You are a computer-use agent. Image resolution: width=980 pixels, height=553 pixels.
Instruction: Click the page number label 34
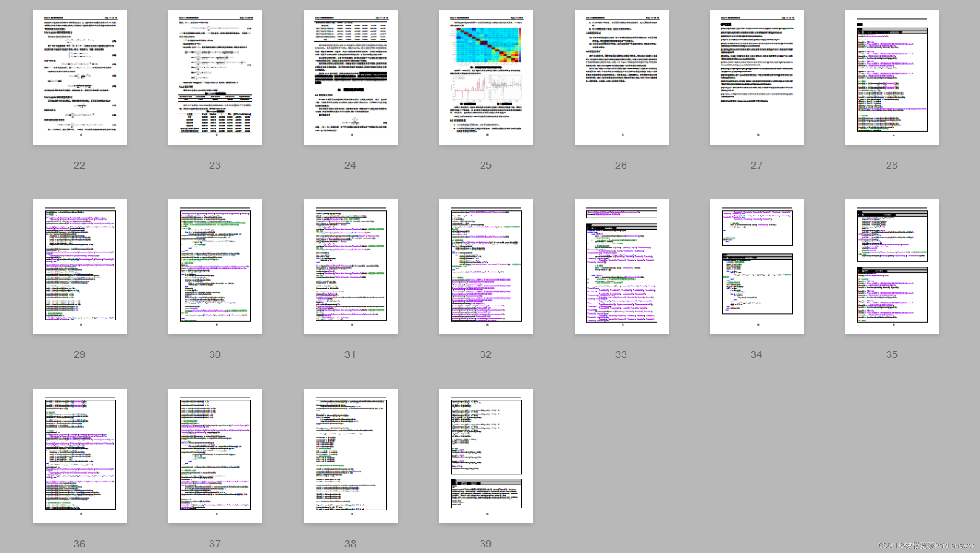point(757,354)
